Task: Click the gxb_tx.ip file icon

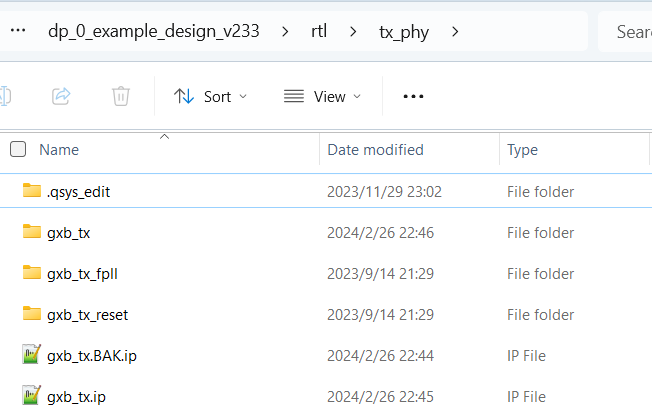Action: [x=31, y=396]
